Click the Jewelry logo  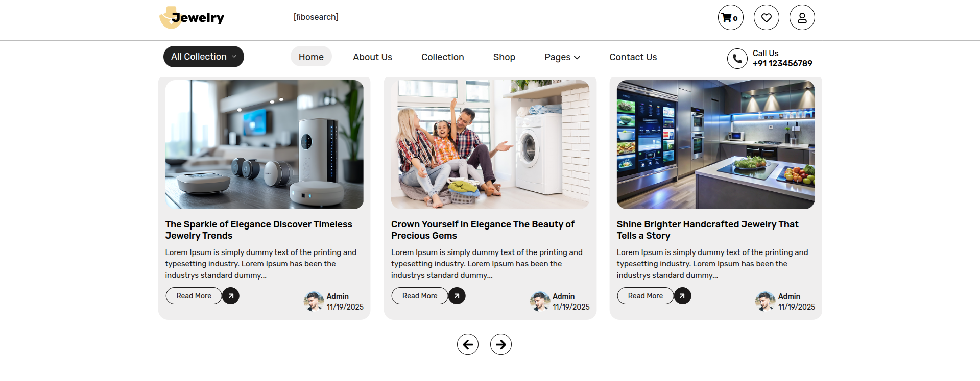click(192, 18)
